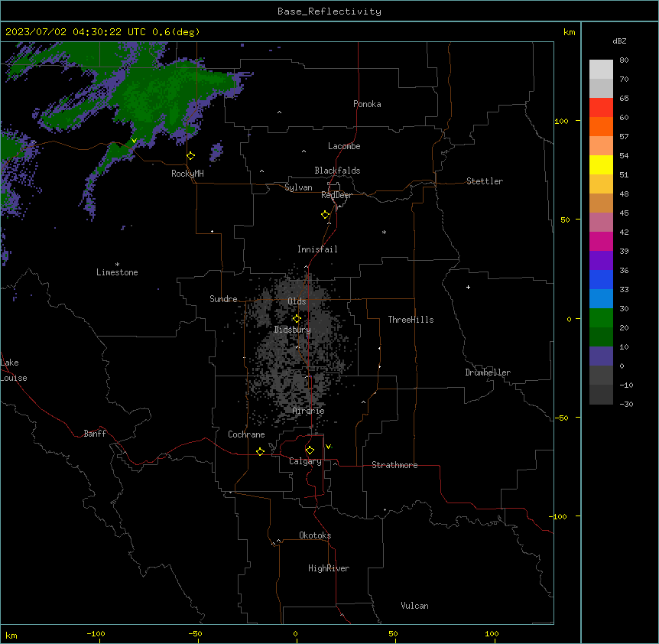Click the Vulcan town label

415,606
